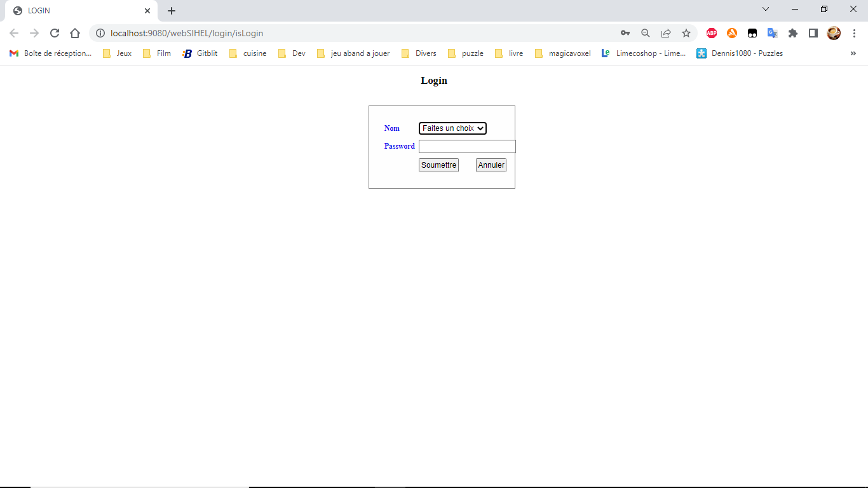Open the magicavoxel bookmark folder

click(563, 53)
